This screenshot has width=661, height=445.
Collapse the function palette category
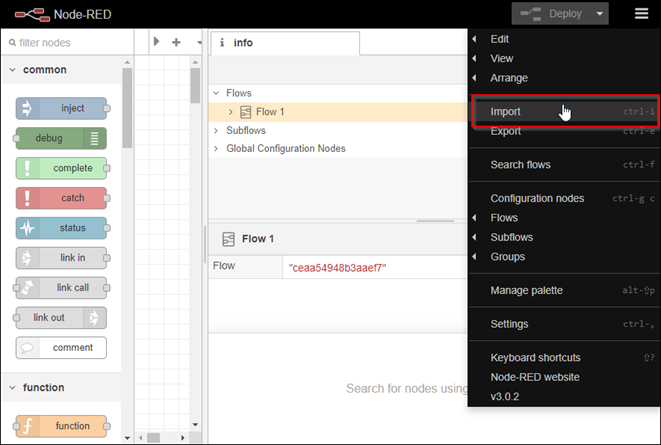point(14,388)
